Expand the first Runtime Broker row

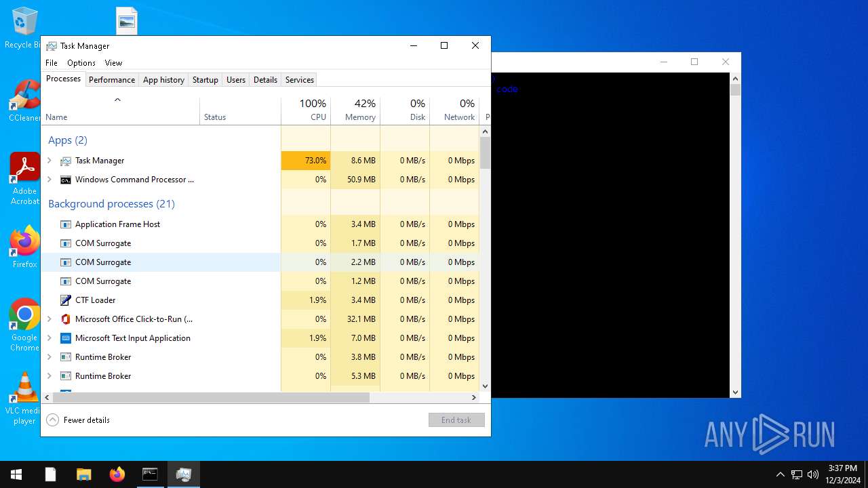pyautogui.click(x=49, y=357)
